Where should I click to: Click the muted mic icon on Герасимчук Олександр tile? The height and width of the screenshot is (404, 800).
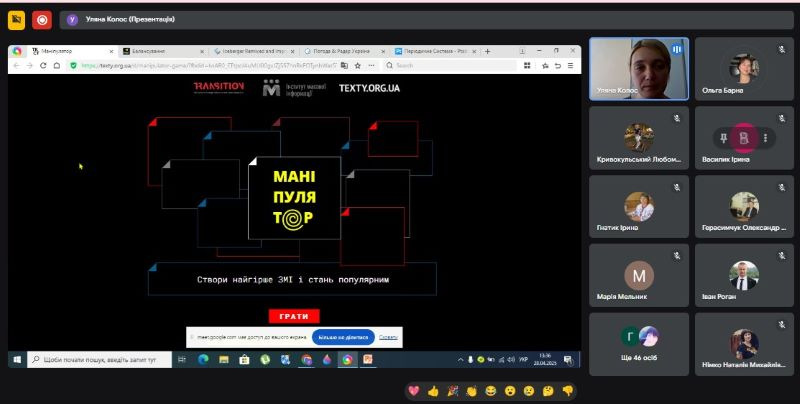(x=782, y=187)
